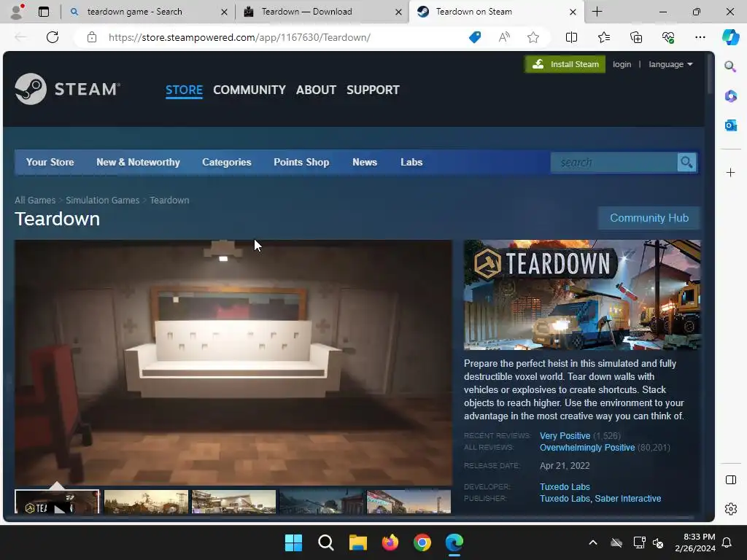Open Edge Settings and more menu

(700, 37)
